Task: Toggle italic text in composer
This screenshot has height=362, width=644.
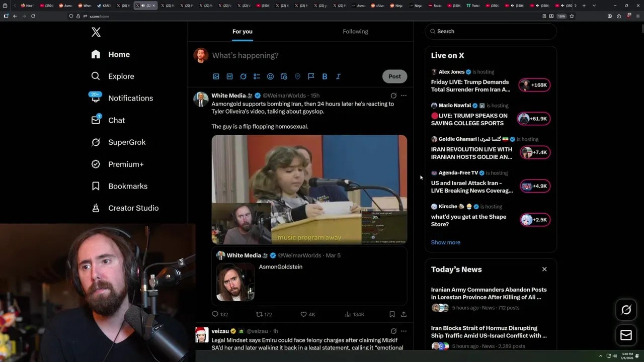Action: coord(338,76)
